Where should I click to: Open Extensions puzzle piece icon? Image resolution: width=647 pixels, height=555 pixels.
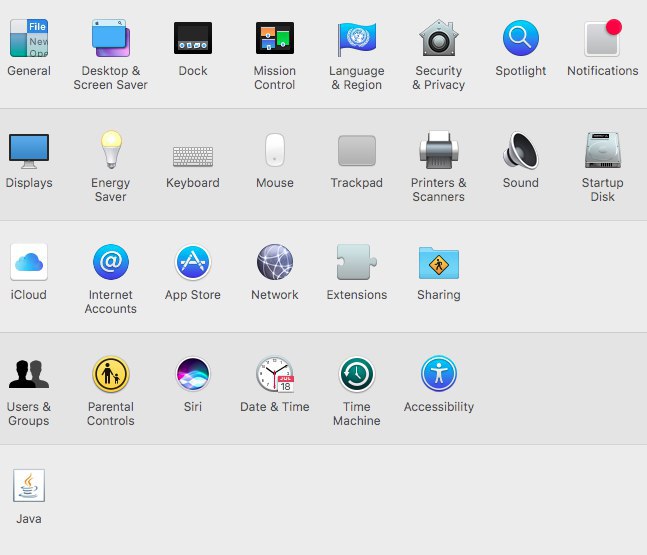point(357,262)
